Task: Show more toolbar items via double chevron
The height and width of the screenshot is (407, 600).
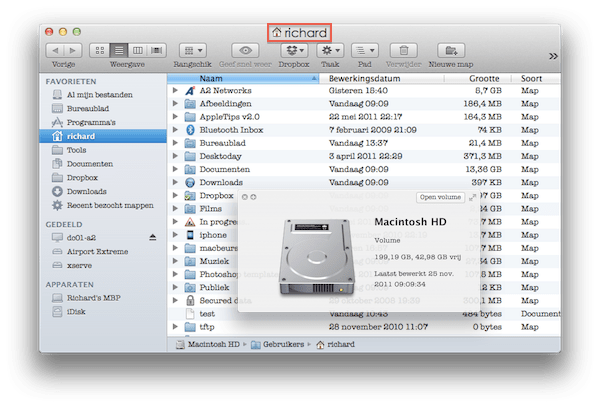Action: pos(553,56)
